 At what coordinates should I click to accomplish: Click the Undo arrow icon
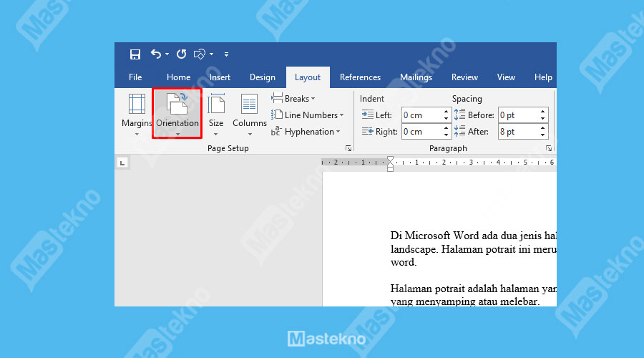156,54
